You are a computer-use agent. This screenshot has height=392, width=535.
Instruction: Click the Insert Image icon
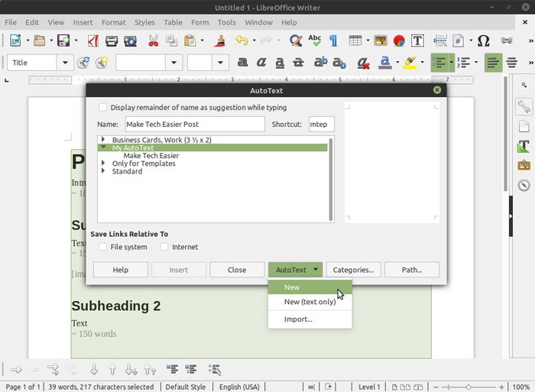click(381, 40)
